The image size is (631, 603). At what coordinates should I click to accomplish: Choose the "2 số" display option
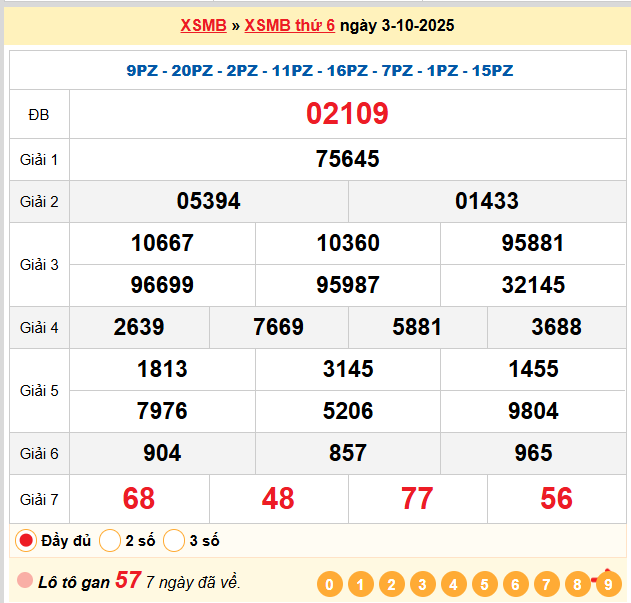point(110,541)
